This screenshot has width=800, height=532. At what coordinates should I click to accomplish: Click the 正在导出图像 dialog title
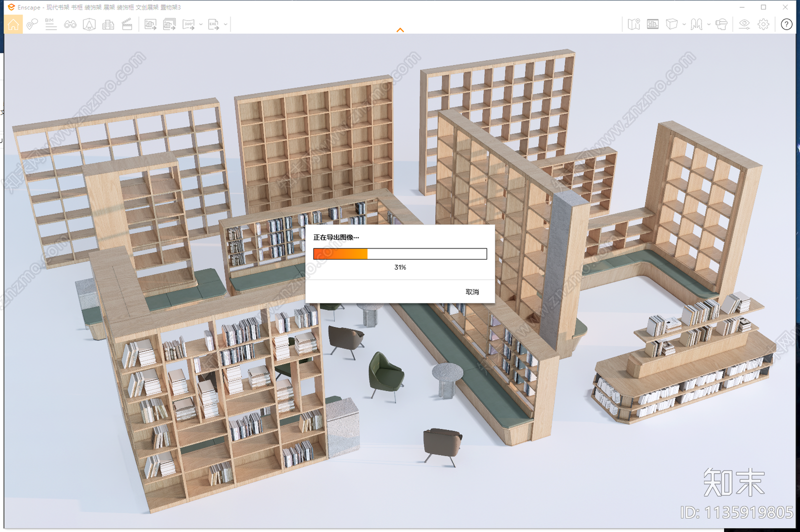[336, 237]
